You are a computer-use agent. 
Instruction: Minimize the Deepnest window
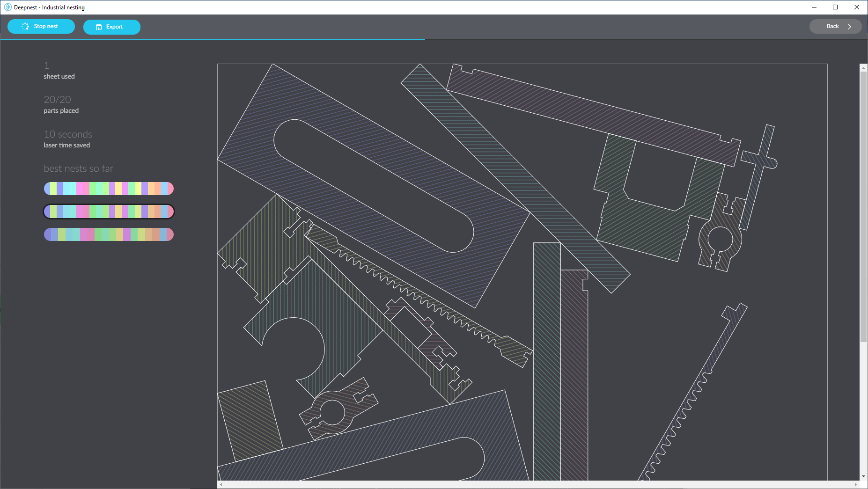coord(814,7)
